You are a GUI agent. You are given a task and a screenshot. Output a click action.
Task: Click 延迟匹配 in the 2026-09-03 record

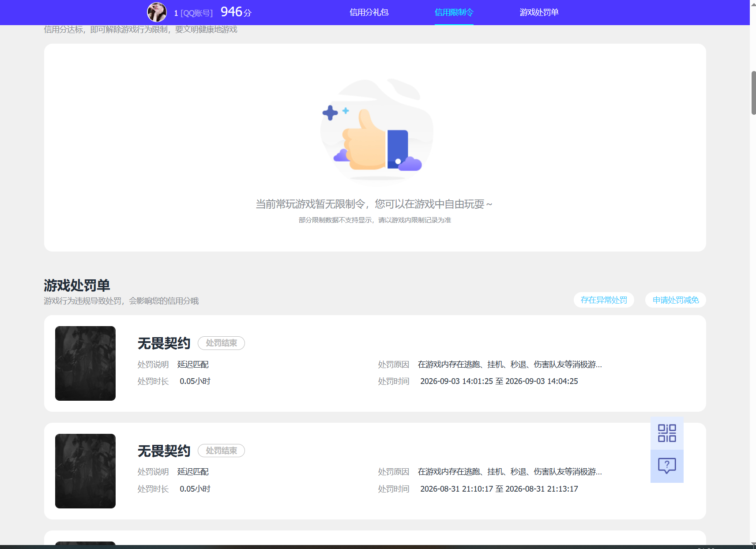193,365
